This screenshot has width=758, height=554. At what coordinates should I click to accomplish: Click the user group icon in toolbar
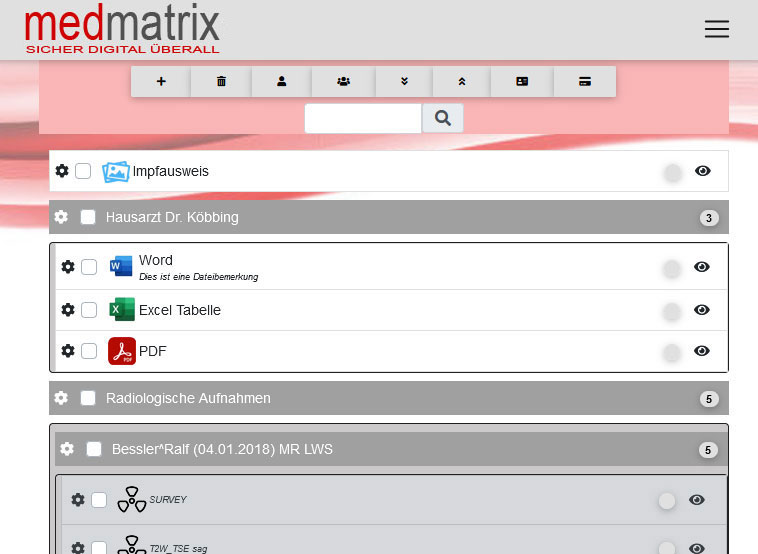(x=343, y=82)
